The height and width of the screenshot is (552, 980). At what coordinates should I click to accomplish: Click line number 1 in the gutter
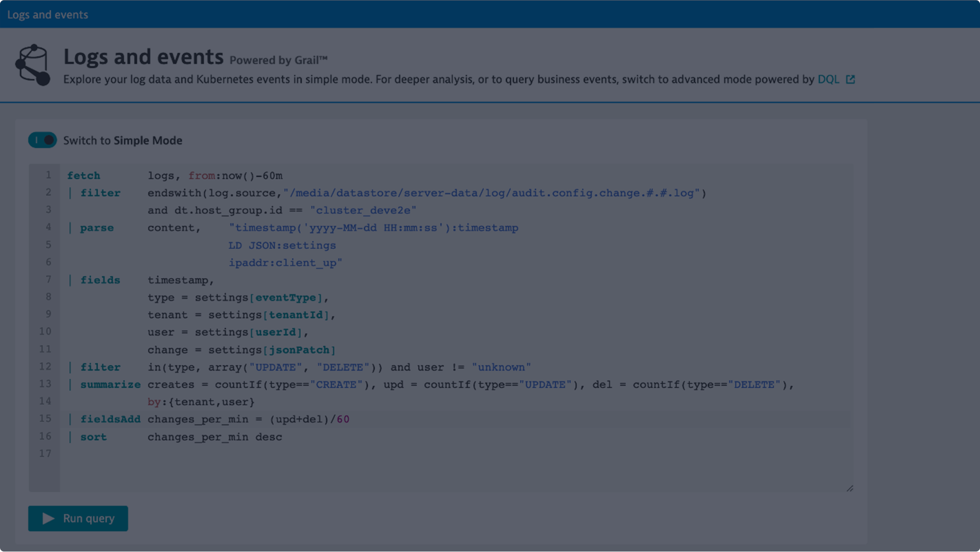tap(48, 175)
